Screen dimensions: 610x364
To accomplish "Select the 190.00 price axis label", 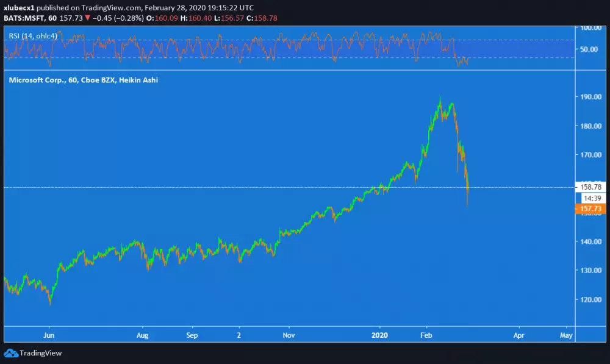I will tap(591, 97).
